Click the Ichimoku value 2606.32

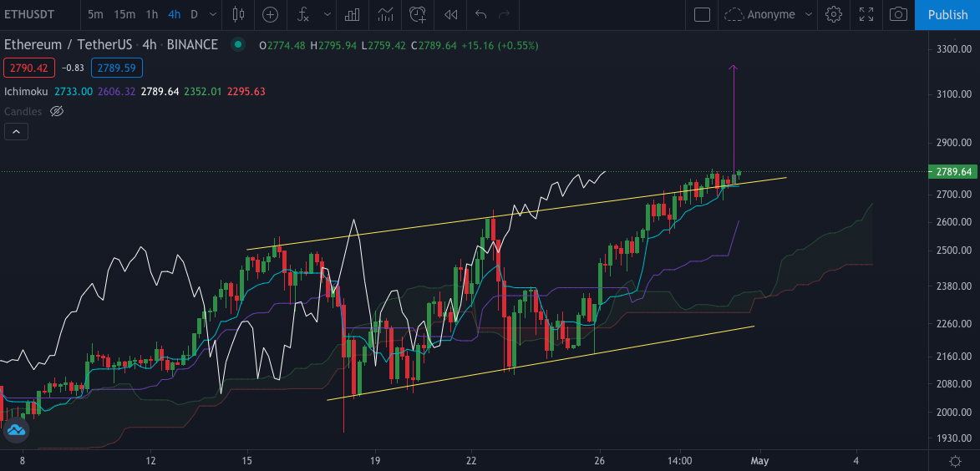117,92
